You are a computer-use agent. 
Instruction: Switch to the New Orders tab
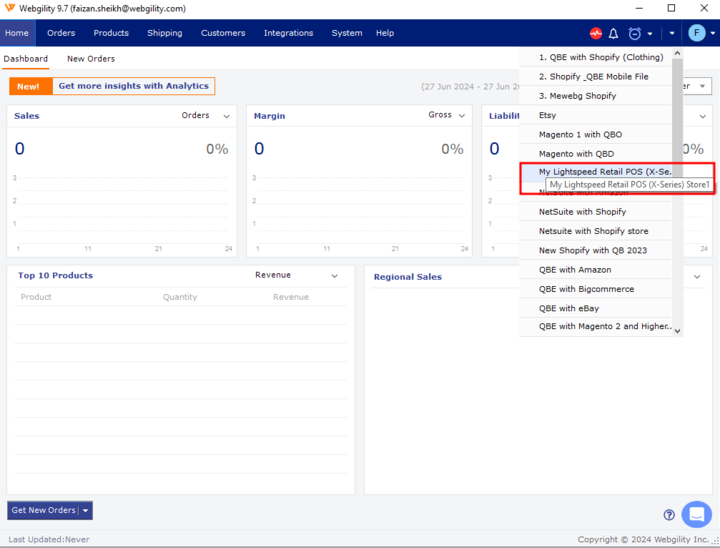(91, 59)
